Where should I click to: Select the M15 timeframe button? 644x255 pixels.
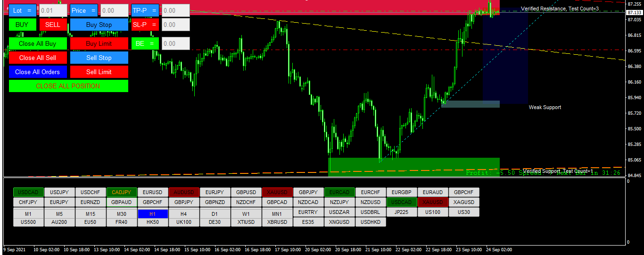coord(90,214)
